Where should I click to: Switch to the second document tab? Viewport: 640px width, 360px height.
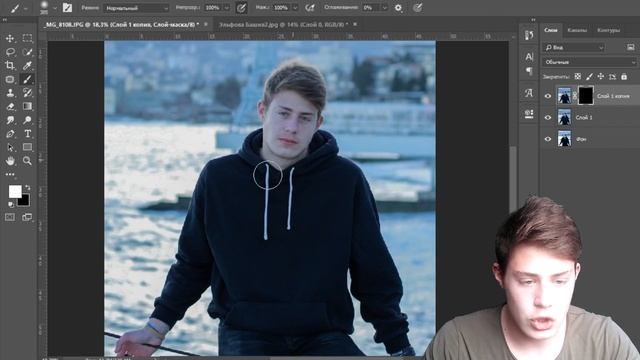[x=283, y=24]
